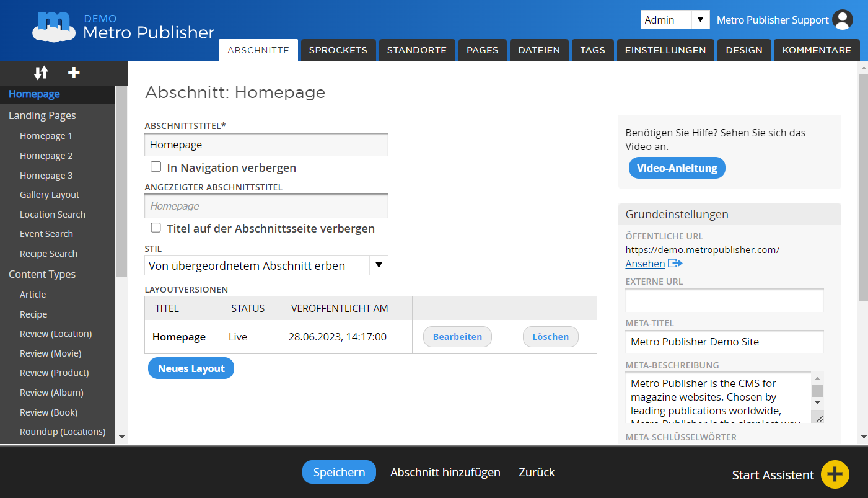Click the external link icon beside Ansehen
This screenshot has width=868, height=498.
tap(675, 264)
